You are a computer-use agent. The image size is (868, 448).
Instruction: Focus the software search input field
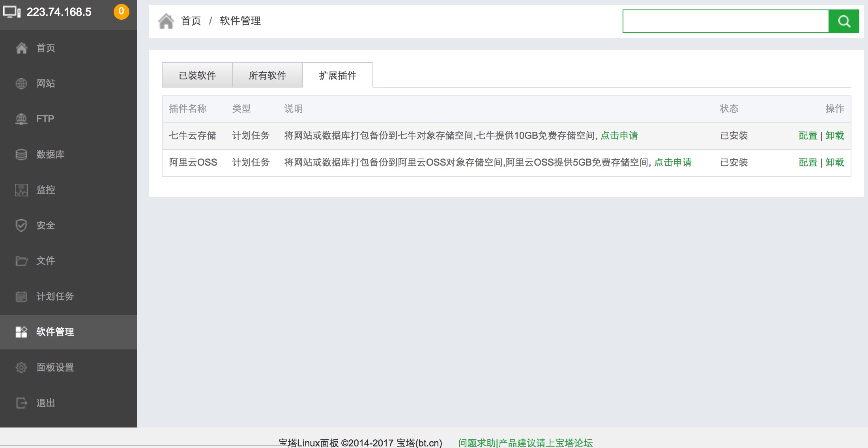point(726,21)
